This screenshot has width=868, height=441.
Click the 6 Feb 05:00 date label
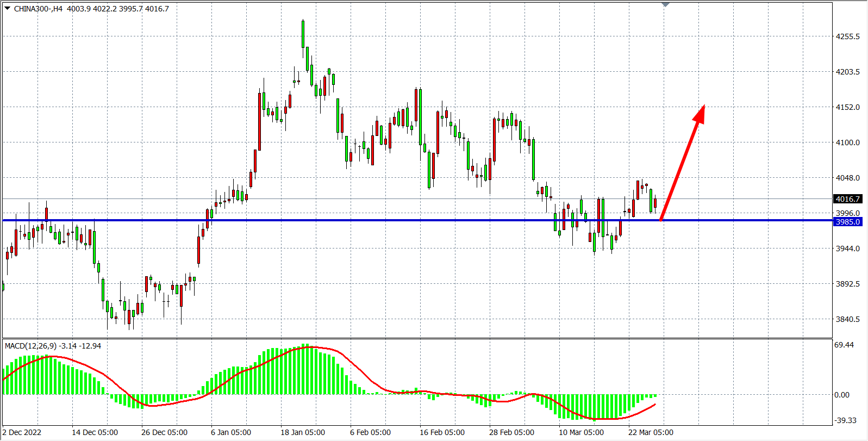[x=370, y=432]
